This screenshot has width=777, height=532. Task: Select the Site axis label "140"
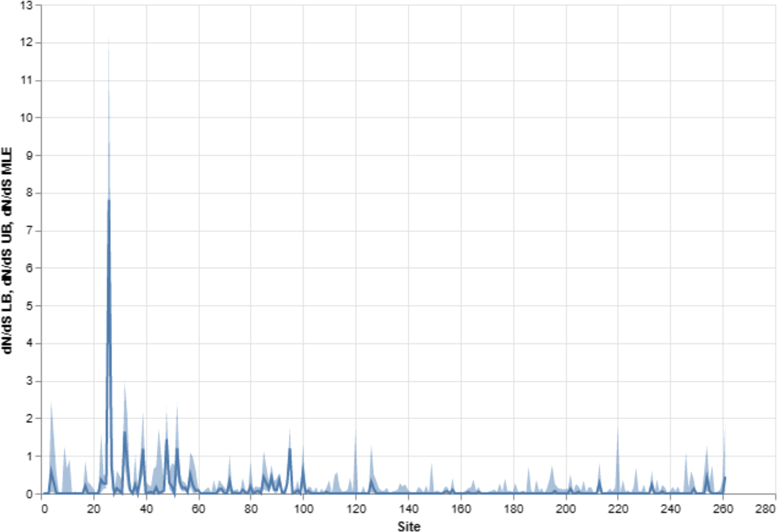pyautogui.click(x=408, y=508)
